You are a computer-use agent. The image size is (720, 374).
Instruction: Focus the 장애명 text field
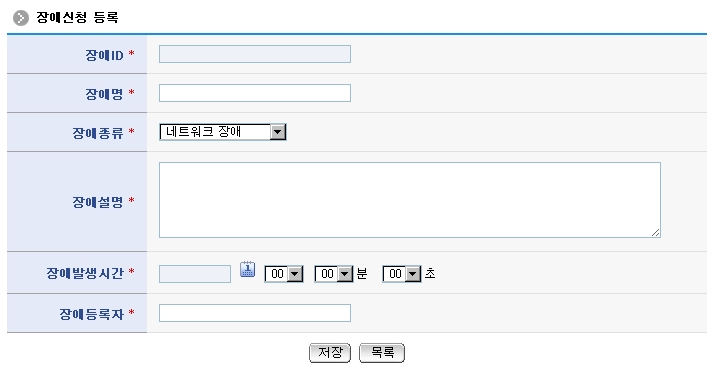click(255, 93)
